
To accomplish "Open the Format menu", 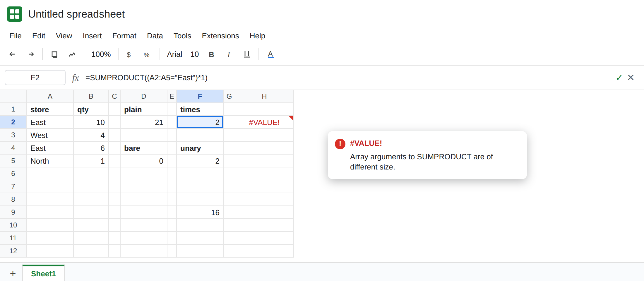I will pyautogui.click(x=124, y=36).
